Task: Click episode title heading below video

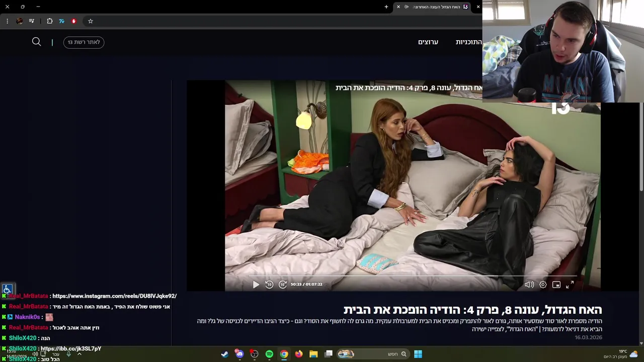Action: pyautogui.click(x=472, y=310)
